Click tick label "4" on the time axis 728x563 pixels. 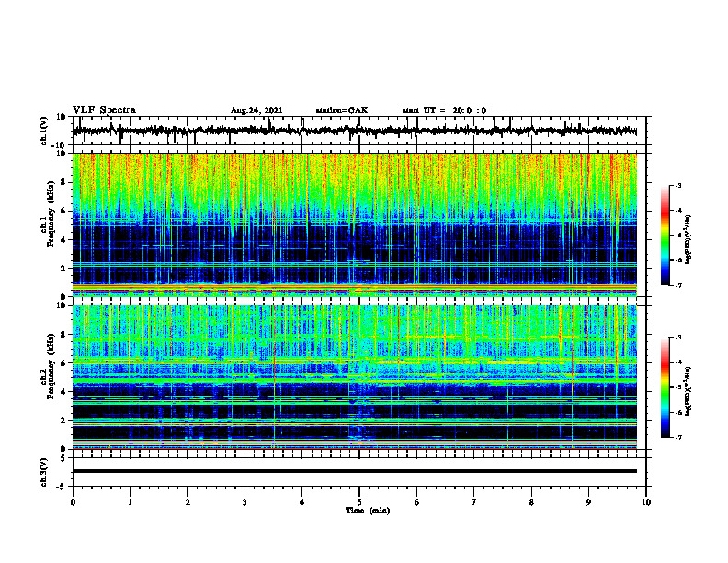point(302,502)
